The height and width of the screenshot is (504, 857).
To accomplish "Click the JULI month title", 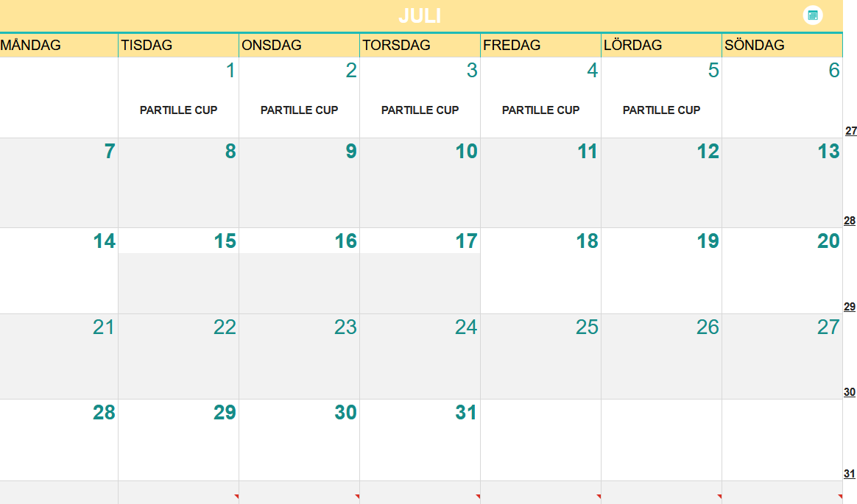I will click(x=420, y=16).
